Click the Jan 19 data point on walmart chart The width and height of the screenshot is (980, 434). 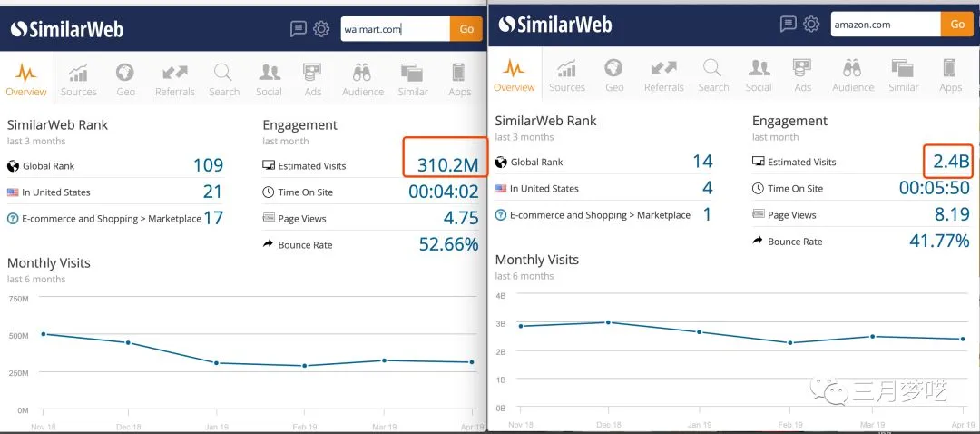(x=216, y=362)
